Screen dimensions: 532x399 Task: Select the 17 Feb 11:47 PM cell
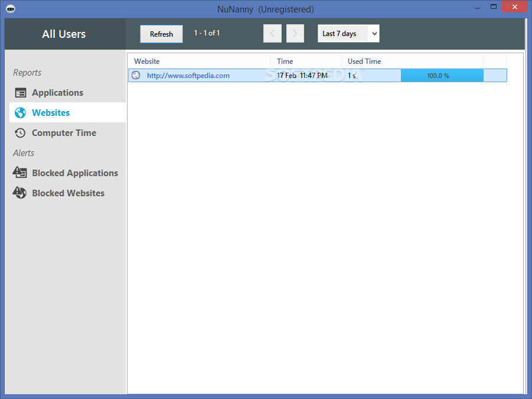click(302, 76)
